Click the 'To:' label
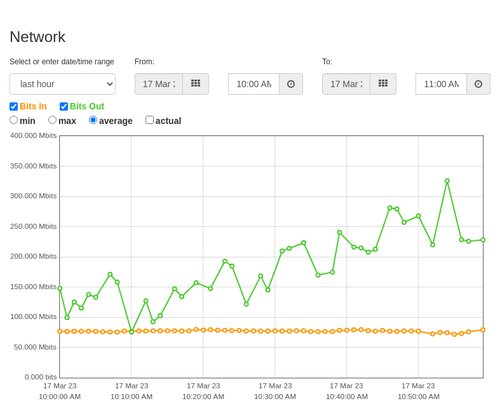The height and width of the screenshot is (403, 500). (327, 62)
